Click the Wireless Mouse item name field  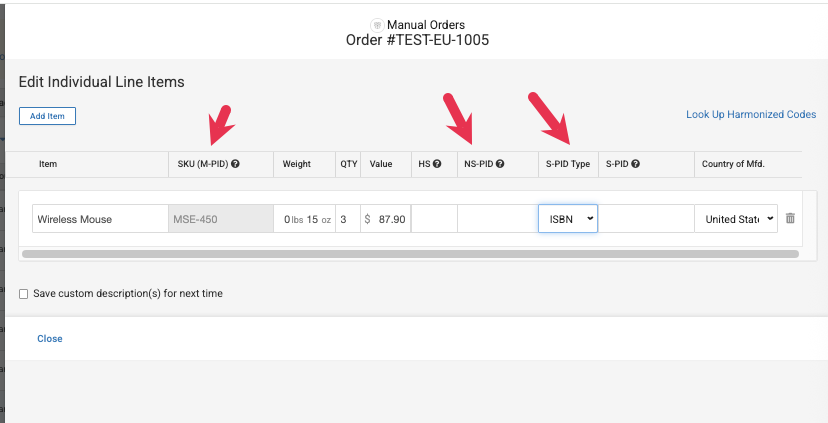point(100,219)
